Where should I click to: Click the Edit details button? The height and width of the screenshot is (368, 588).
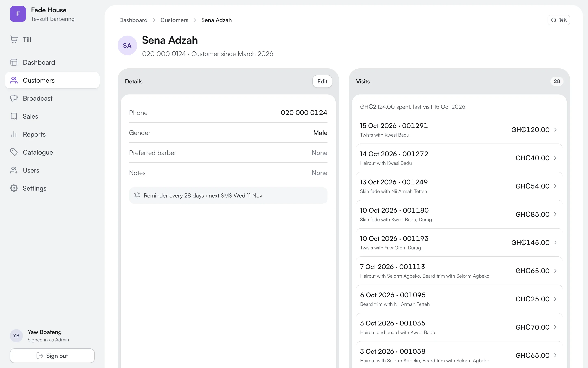pyautogui.click(x=322, y=82)
